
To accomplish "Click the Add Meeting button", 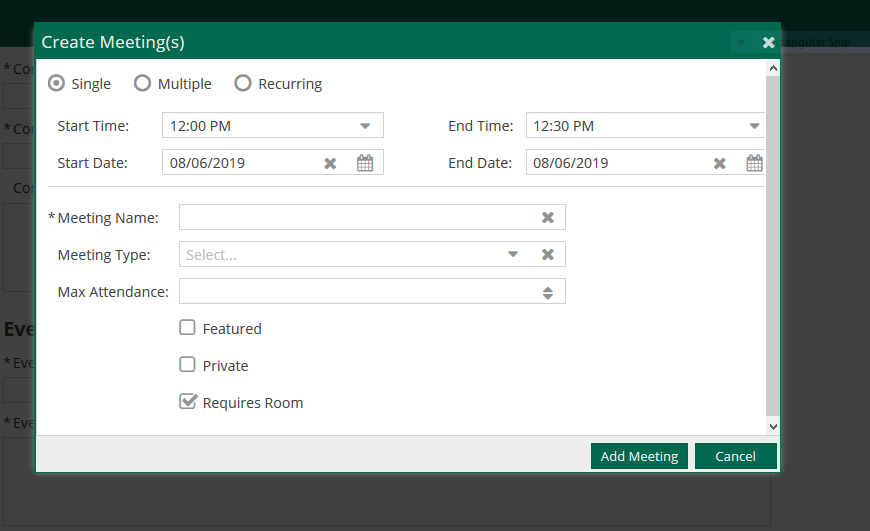I will pos(639,456).
